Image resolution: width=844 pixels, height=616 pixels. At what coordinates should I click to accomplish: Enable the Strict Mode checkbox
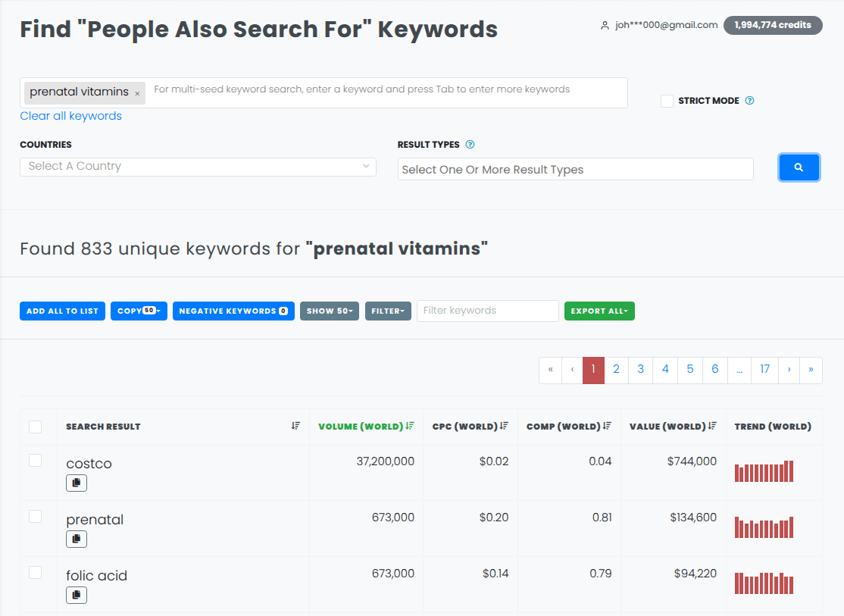point(667,101)
